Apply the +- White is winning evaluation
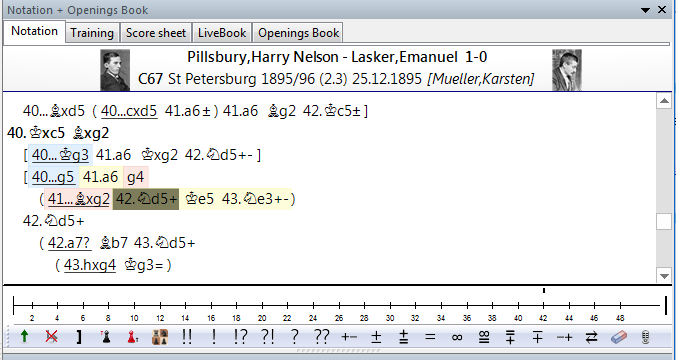 (x=349, y=337)
